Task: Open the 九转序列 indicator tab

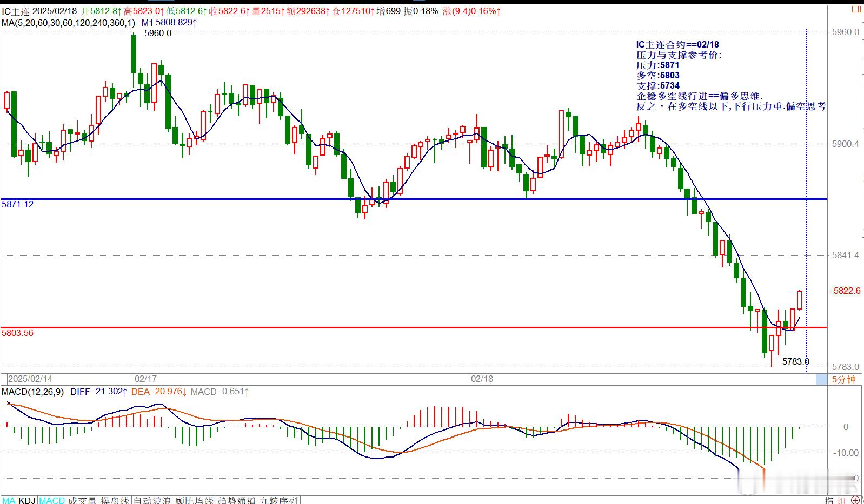Action: click(x=279, y=500)
